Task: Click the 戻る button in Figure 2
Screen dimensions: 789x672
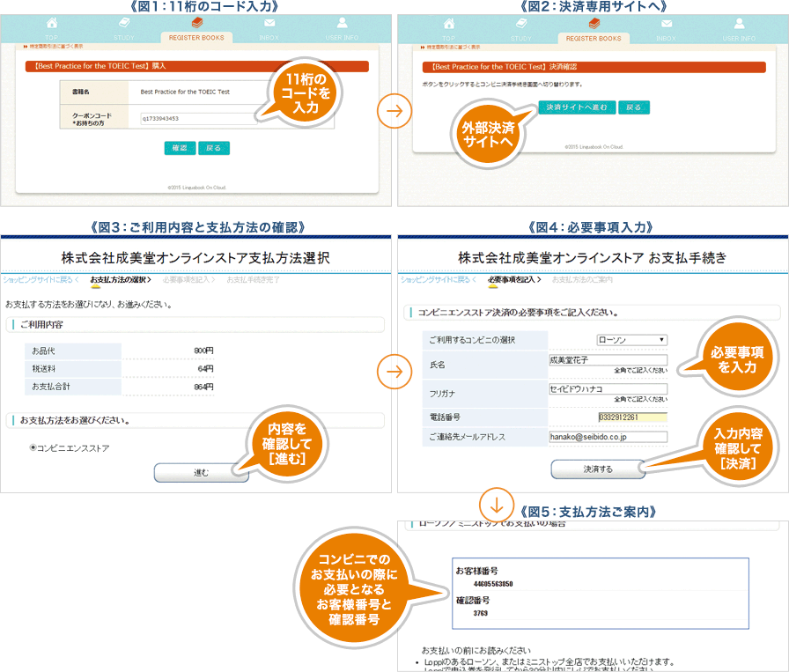Action: [x=634, y=107]
